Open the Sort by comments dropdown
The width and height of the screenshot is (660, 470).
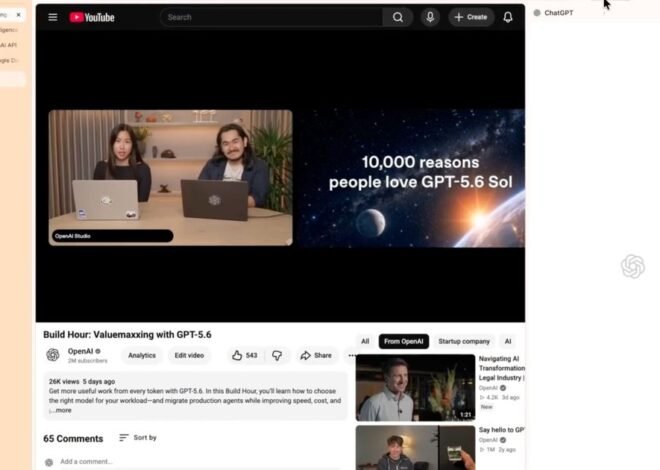pos(138,438)
